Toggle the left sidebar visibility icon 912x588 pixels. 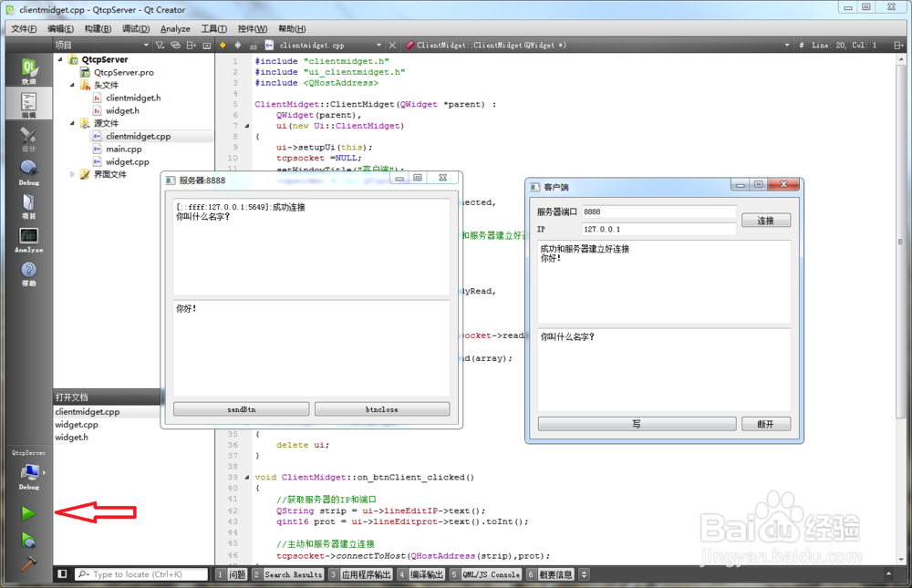pos(62,574)
